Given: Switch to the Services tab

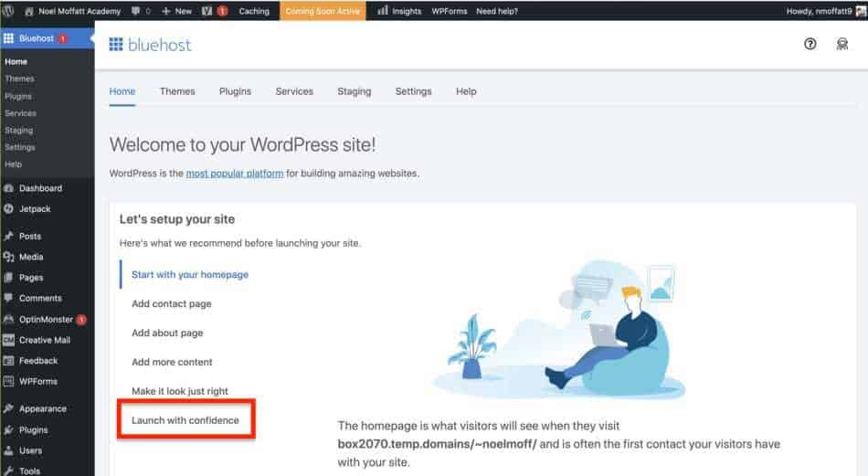Looking at the screenshot, I should [x=294, y=92].
